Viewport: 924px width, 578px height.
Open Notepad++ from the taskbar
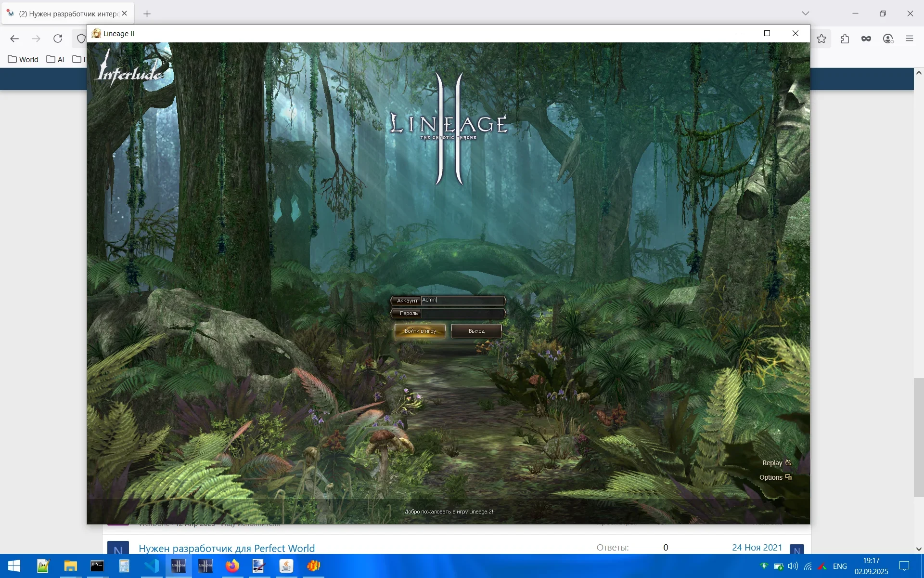point(43,566)
